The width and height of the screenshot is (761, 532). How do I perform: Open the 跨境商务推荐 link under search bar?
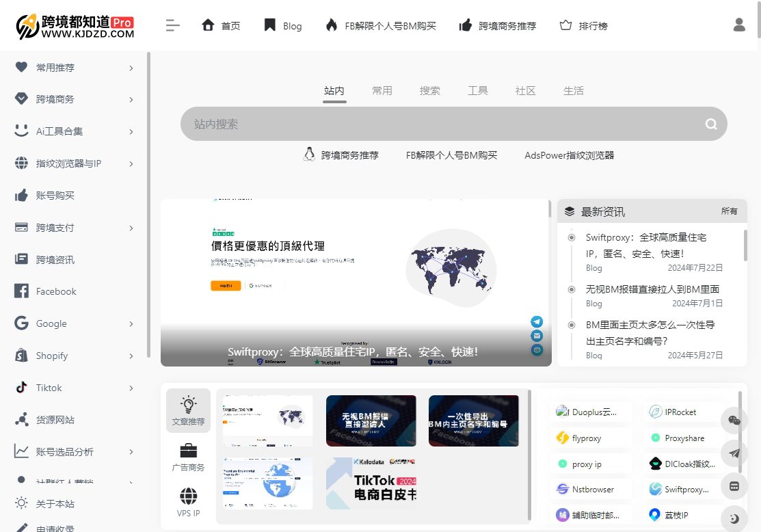(341, 155)
